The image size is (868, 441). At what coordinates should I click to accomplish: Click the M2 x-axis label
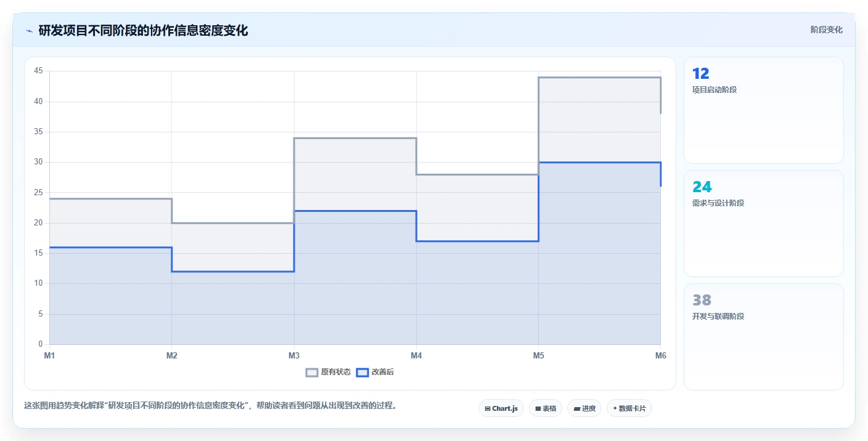(x=172, y=355)
